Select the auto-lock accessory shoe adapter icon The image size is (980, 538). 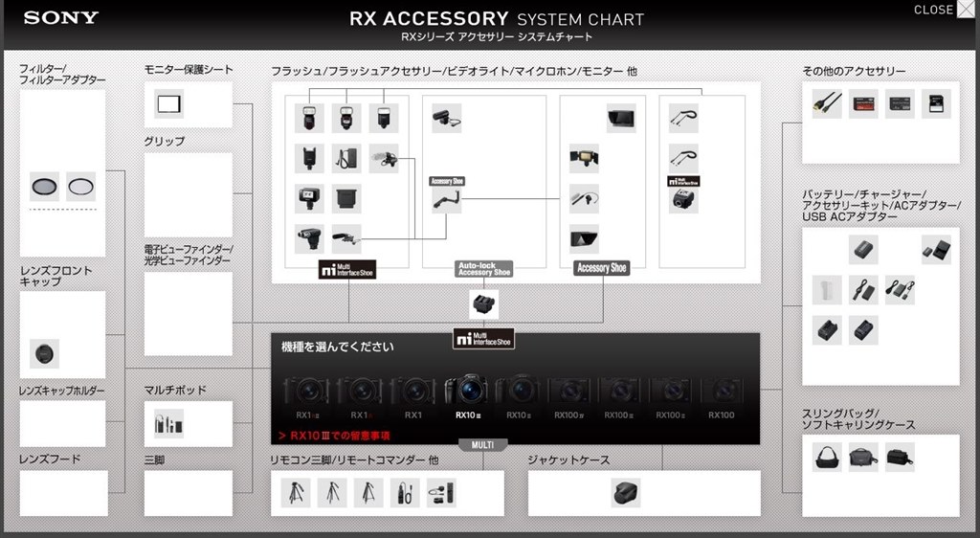(483, 304)
